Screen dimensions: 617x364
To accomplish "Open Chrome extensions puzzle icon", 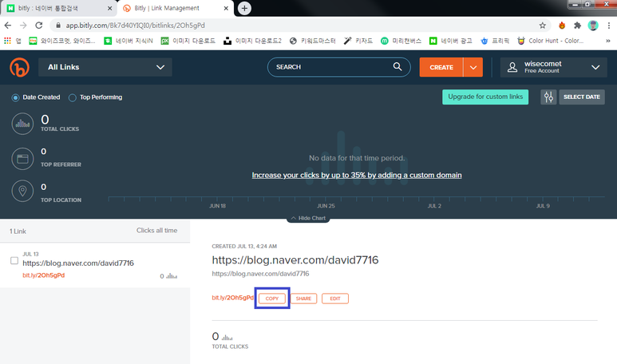I will coord(577,26).
